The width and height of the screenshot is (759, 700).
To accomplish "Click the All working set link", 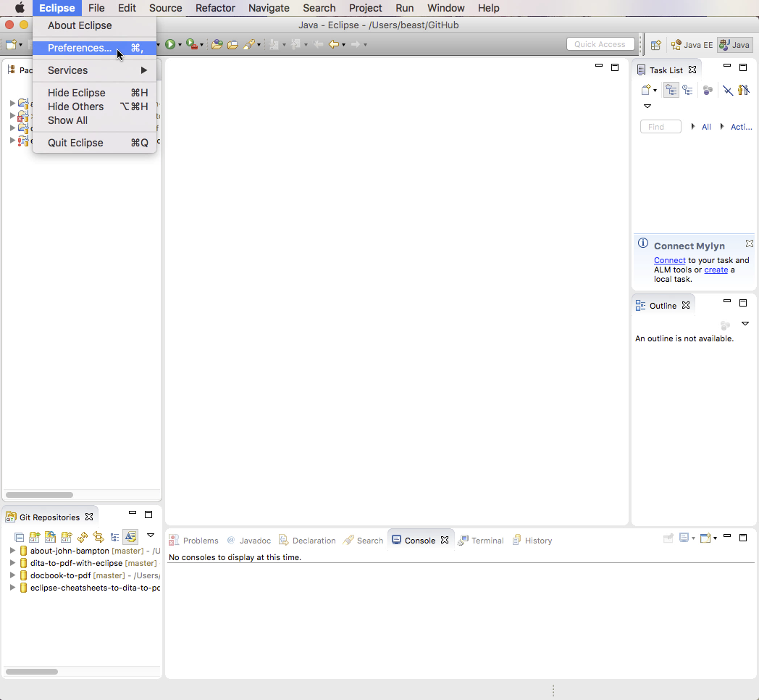I will point(706,127).
